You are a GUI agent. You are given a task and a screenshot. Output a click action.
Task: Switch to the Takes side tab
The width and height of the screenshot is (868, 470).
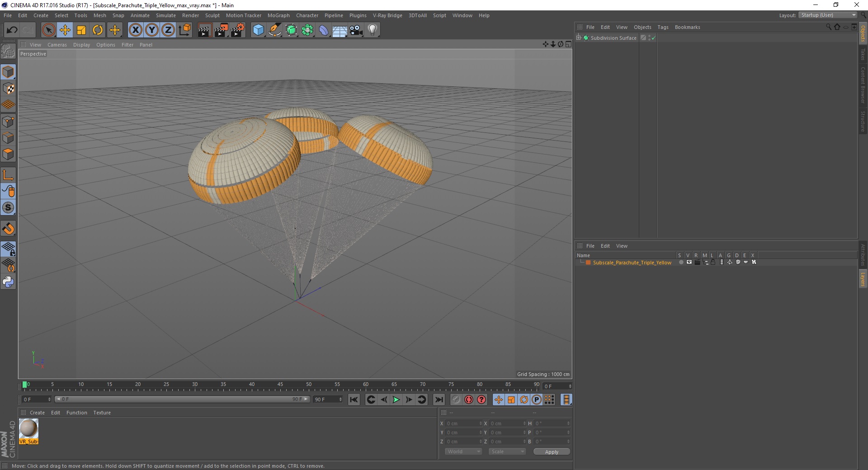[863, 54]
